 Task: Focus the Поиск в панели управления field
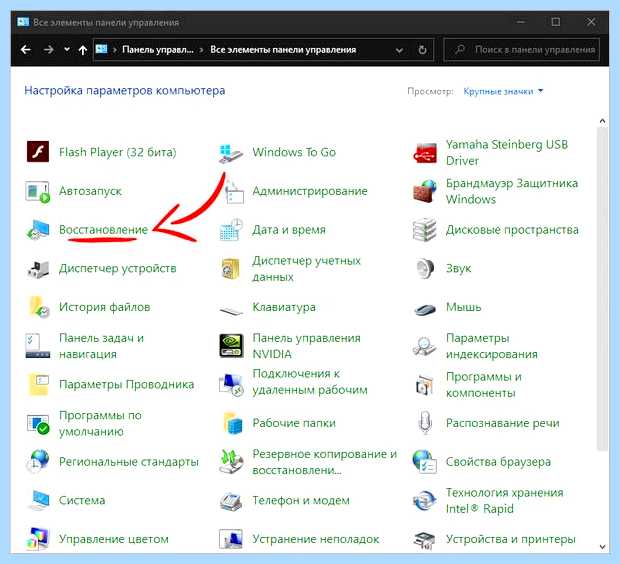point(522,49)
